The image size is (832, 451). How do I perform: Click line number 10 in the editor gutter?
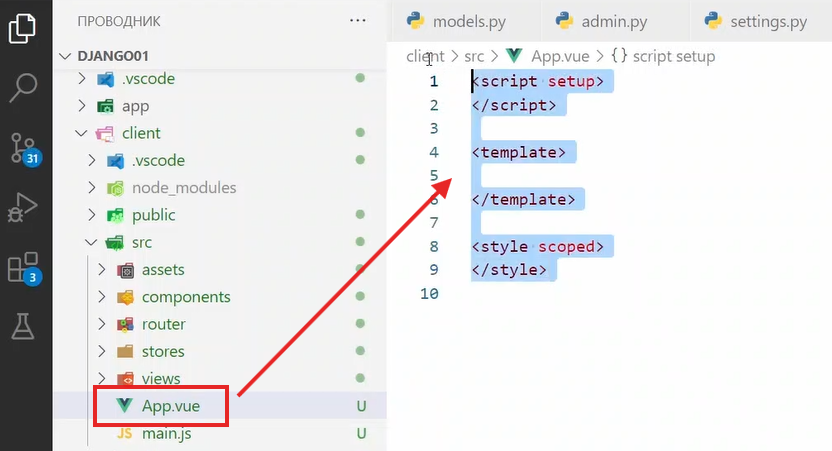coord(429,293)
